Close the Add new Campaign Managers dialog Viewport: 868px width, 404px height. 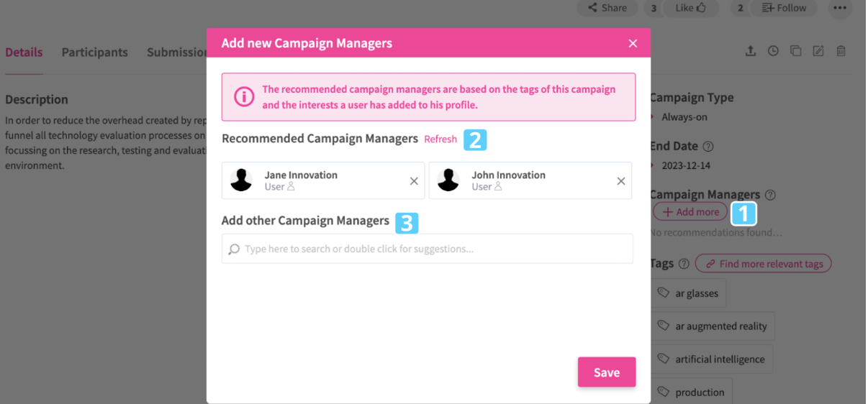tap(633, 44)
